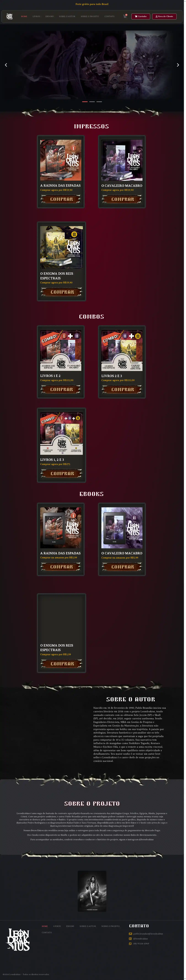Select the second carousel slide indicator
The image size is (186, 980).
pos(92,102)
